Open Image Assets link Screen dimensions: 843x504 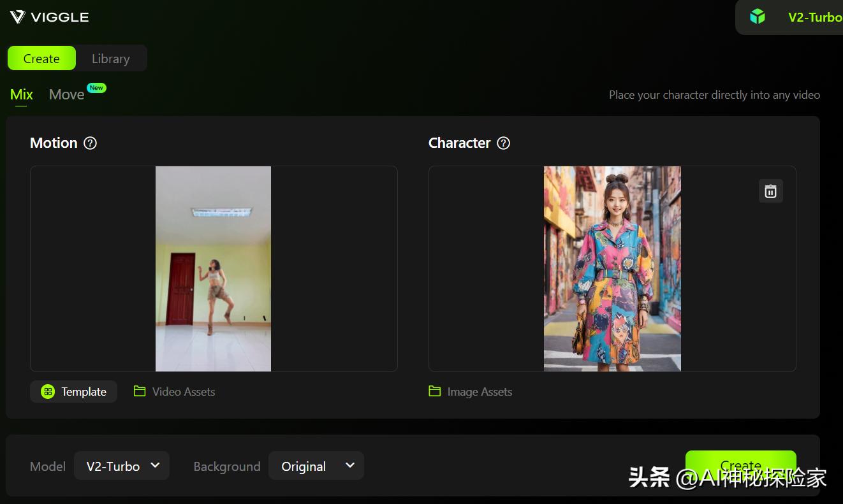pyautogui.click(x=480, y=392)
